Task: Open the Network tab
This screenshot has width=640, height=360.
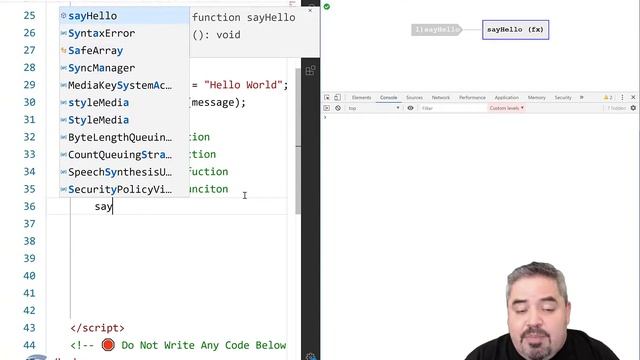Action: 441,98
